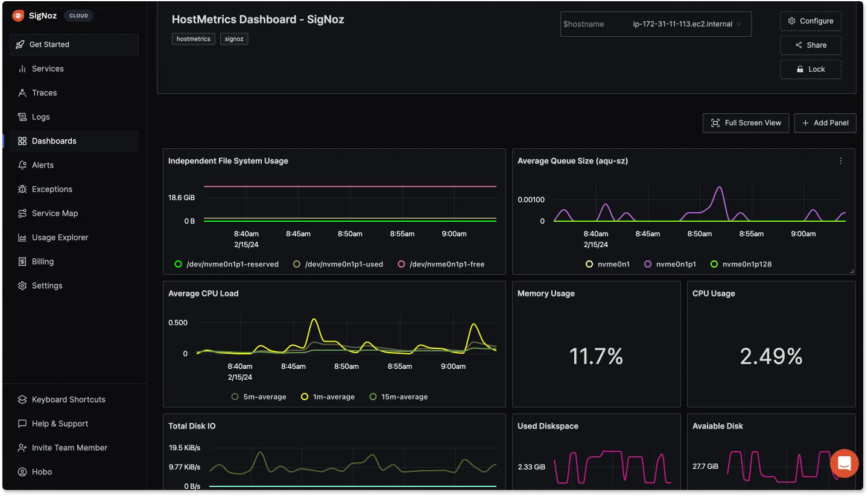Image resolution: width=868 pixels, height=496 pixels.
Task: Open Usage Explorer page
Action: [x=74, y=237]
